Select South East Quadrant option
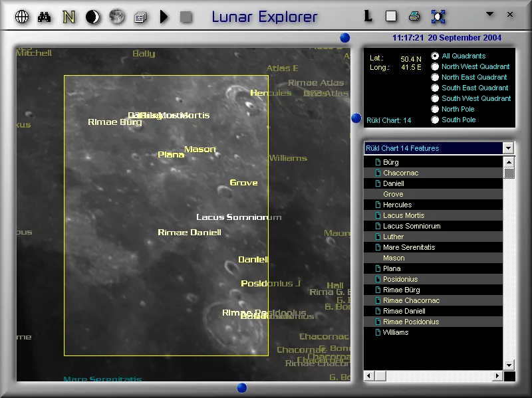This screenshot has width=532, height=398. (435, 88)
